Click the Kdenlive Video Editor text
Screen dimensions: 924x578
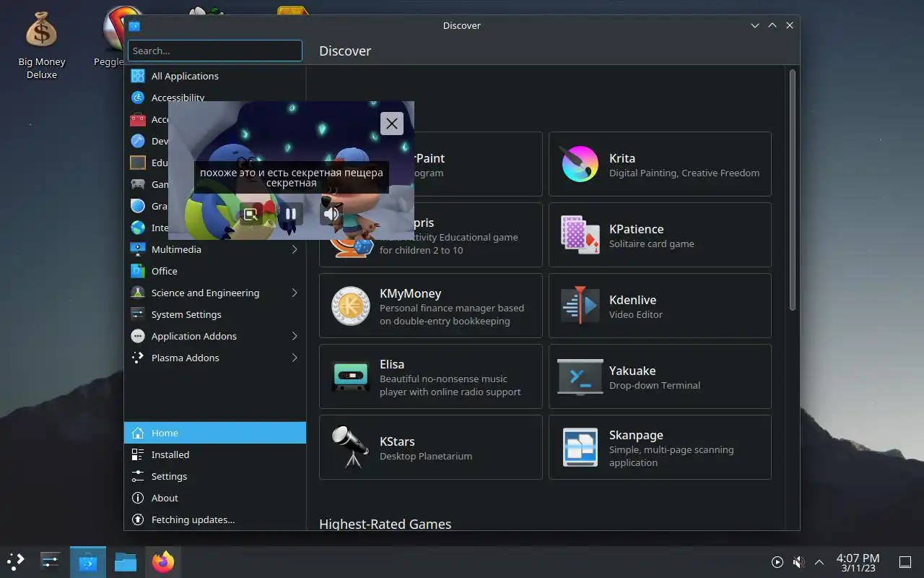click(636, 314)
